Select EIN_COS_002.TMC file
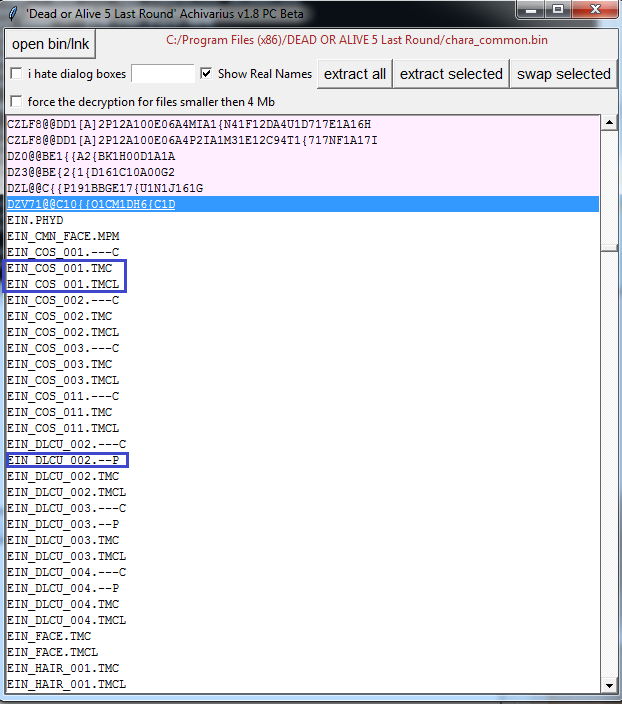Screen dimensions: 622x704 pos(303,317)
